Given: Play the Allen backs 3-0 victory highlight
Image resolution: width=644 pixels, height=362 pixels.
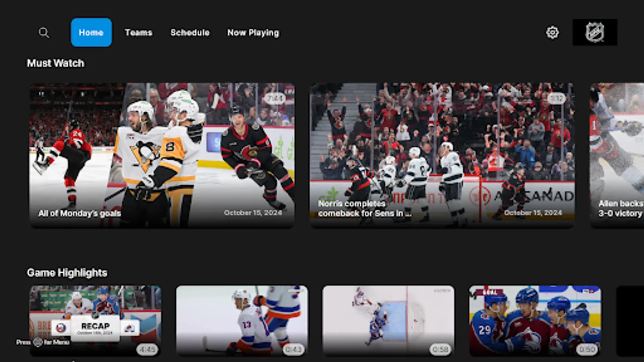Looking at the screenshot, I should click(616, 155).
